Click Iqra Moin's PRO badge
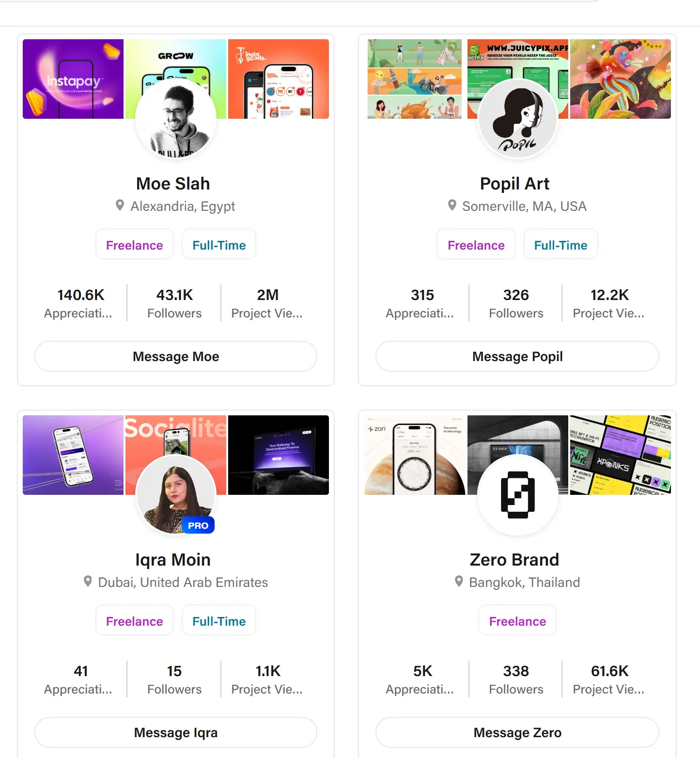 pos(198,525)
